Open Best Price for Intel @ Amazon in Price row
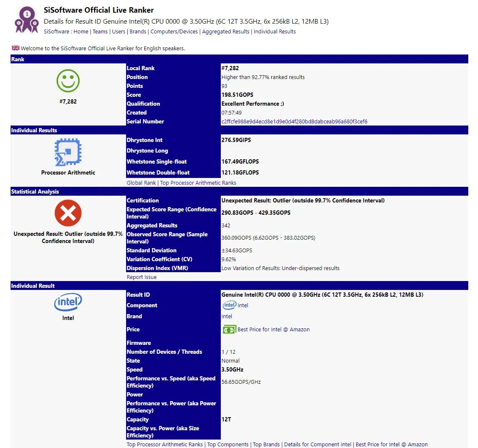The height and width of the screenshot is (448, 478). click(273, 330)
